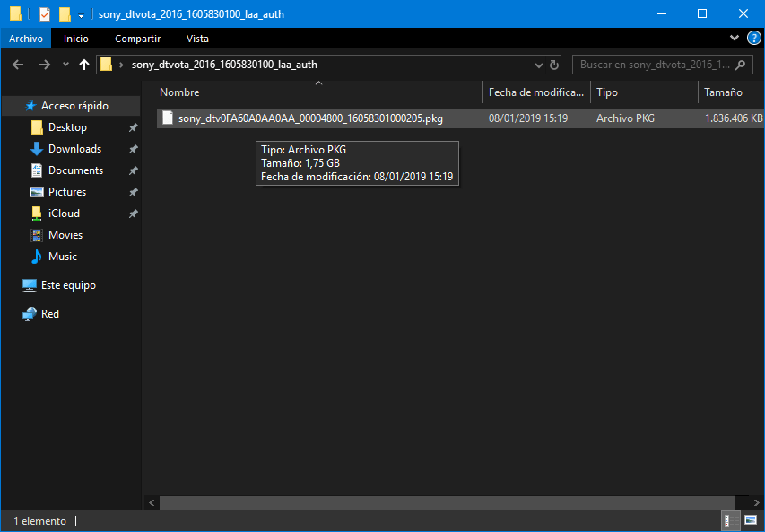Click the search box field

(x=655, y=65)
